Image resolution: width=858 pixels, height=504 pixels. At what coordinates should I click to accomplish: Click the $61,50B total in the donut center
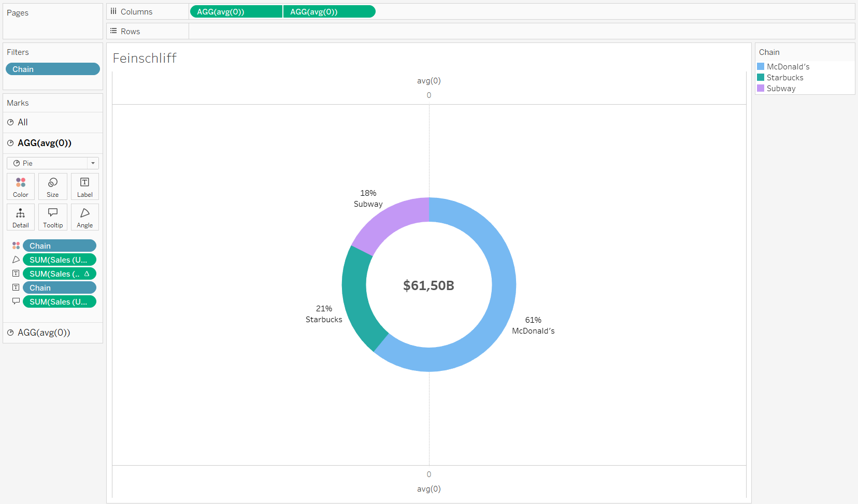[429, 285]
